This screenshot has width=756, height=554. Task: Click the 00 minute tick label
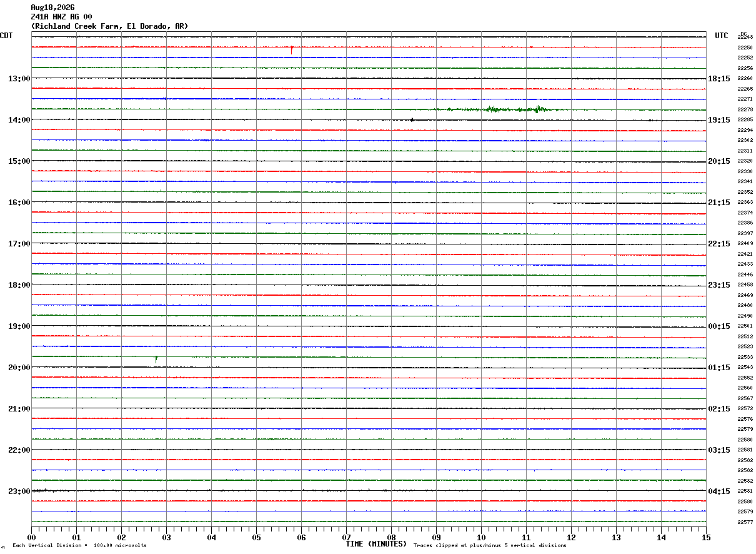tap(31, 537)
